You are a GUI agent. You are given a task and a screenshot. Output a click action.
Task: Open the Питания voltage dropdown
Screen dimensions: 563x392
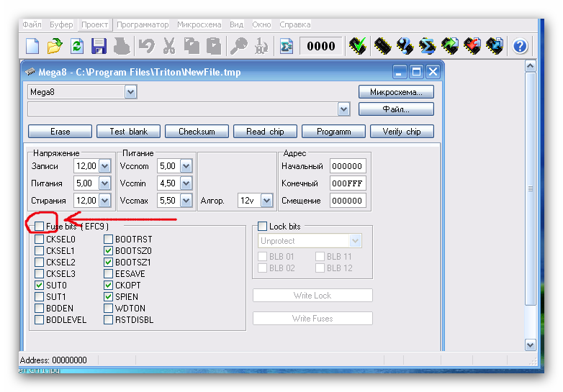104,183
